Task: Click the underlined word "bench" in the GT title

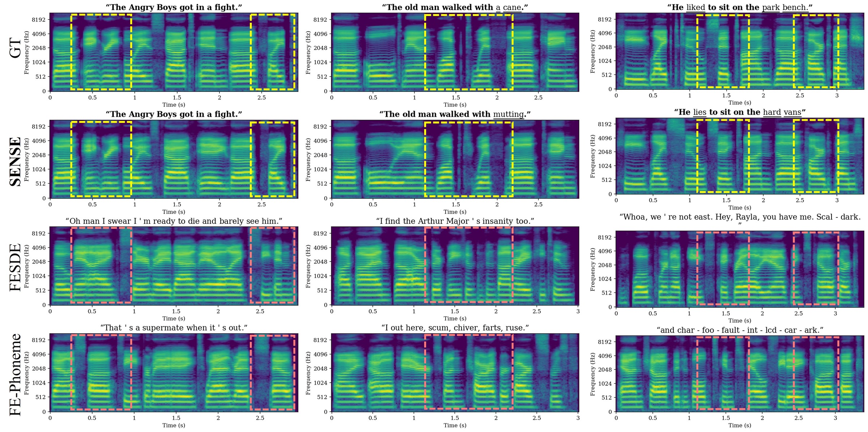Action: [x=795, y=8]
